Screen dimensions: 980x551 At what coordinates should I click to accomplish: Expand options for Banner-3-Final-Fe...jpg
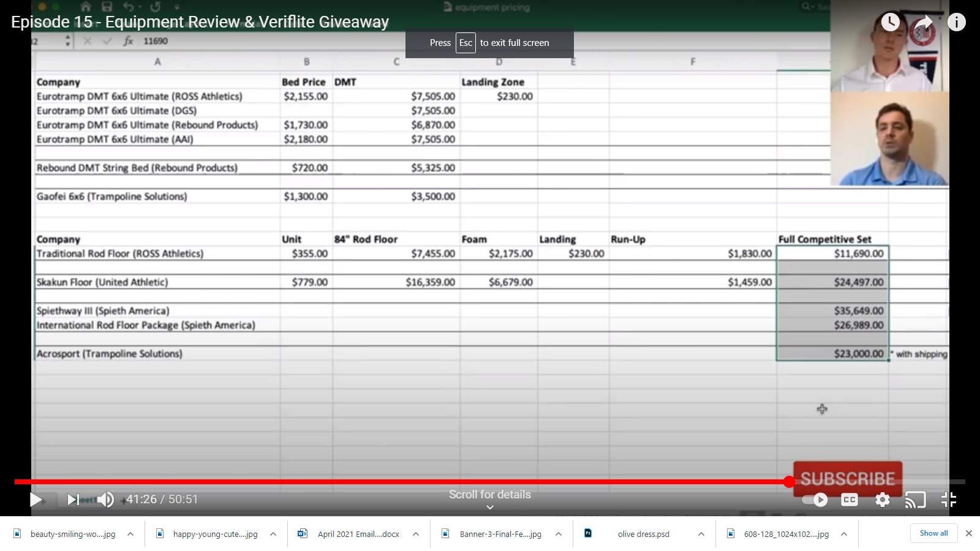pyautogui.click(x=559, y=534)
